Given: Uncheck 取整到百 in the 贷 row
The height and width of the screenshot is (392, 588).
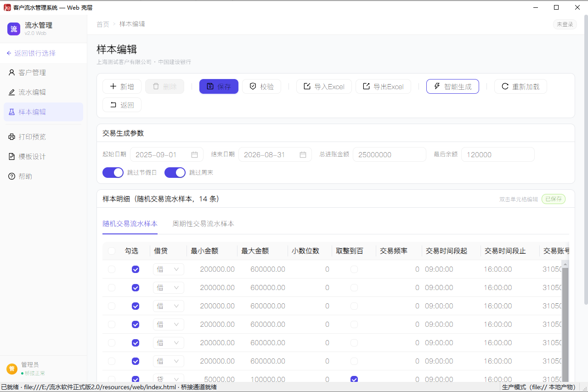Looking at the screenshot, I should [x=354, y=380].
